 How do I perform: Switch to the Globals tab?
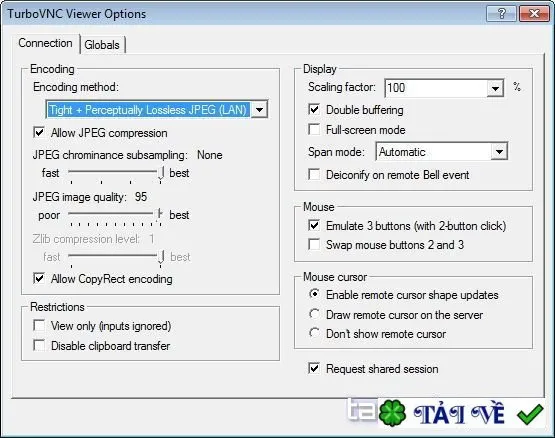102,45
